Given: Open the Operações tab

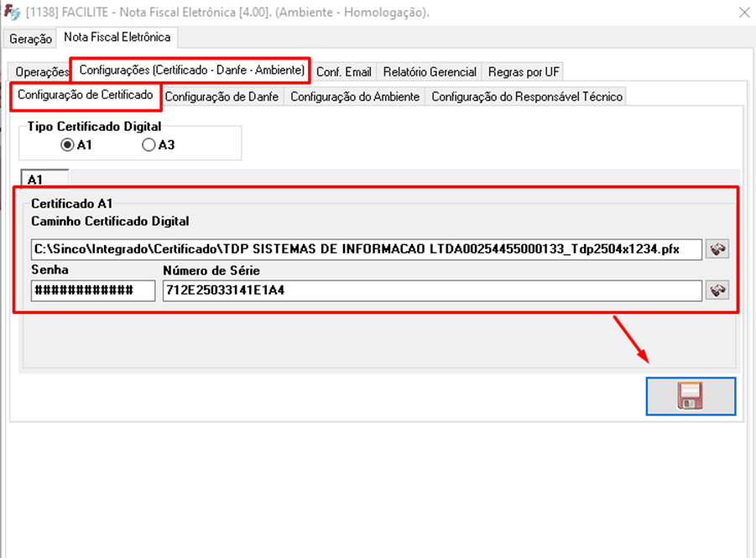Looking at the screenshot, I should point(41,72).
